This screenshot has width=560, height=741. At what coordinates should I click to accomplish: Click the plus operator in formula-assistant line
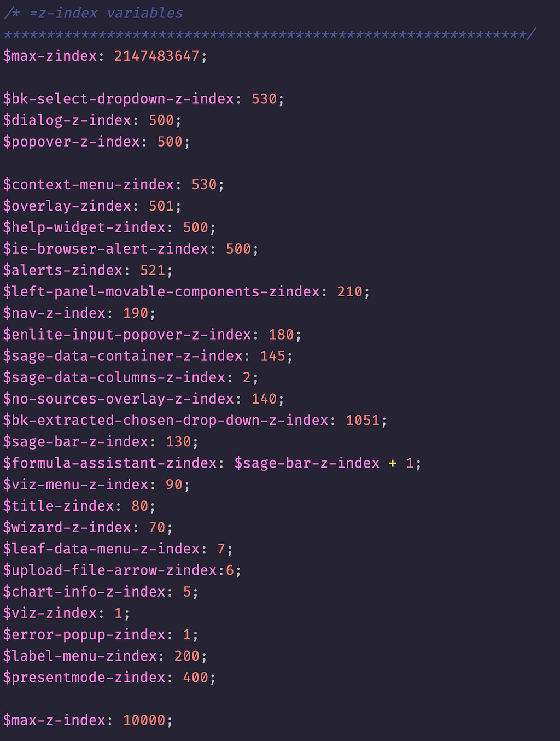tap(393, 464)
